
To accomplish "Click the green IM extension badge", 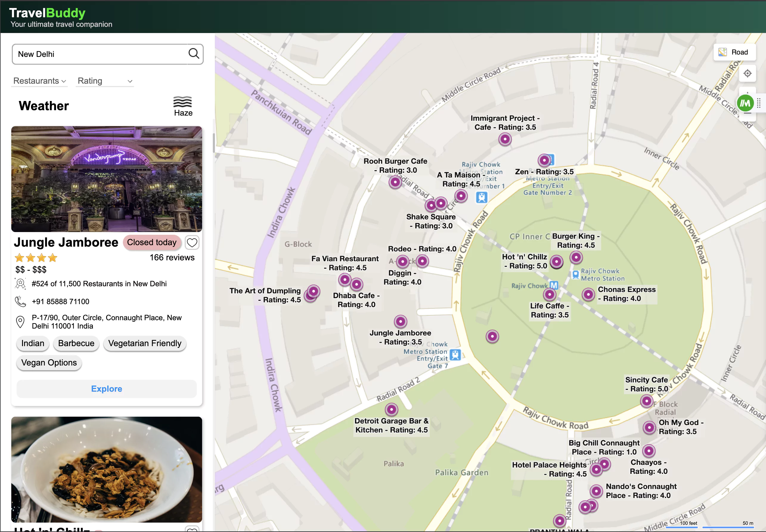I will point(745,103).
